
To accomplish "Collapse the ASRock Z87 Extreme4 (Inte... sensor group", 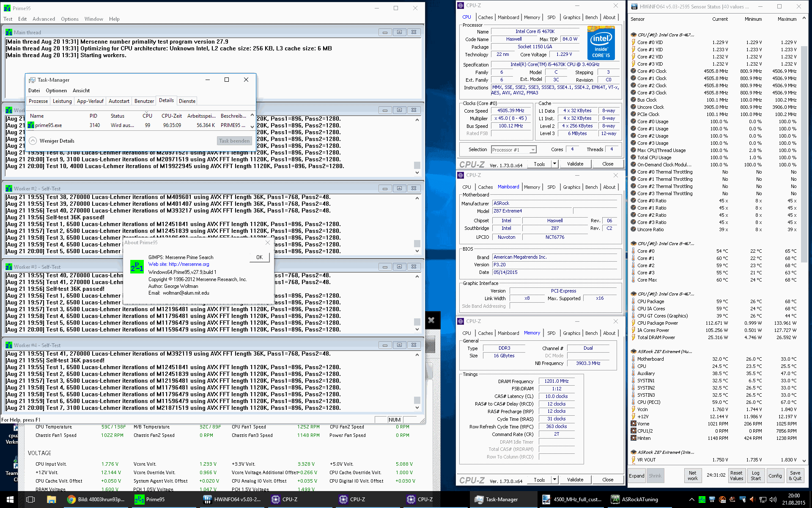I will coord(634,452).
